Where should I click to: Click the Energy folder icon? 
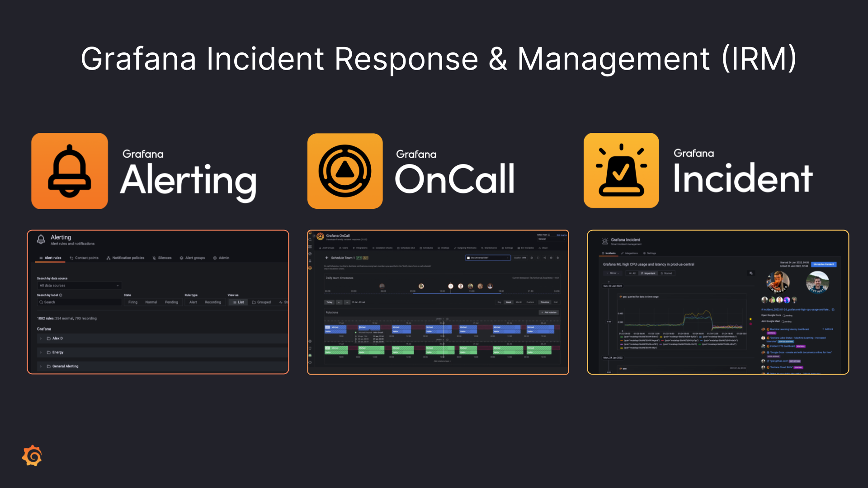click(48, 352)
